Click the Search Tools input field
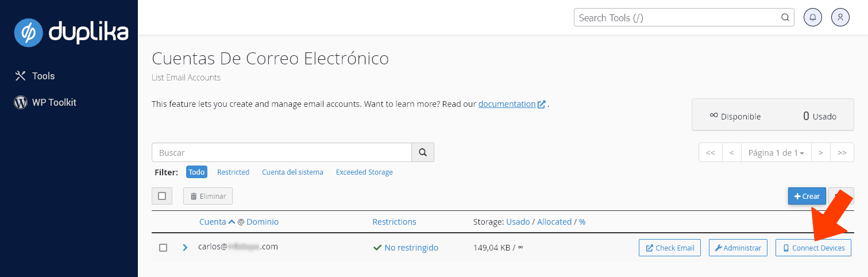The width and height of the screenshot is (868, 277). pyautogui.click(x=678, y=18)
